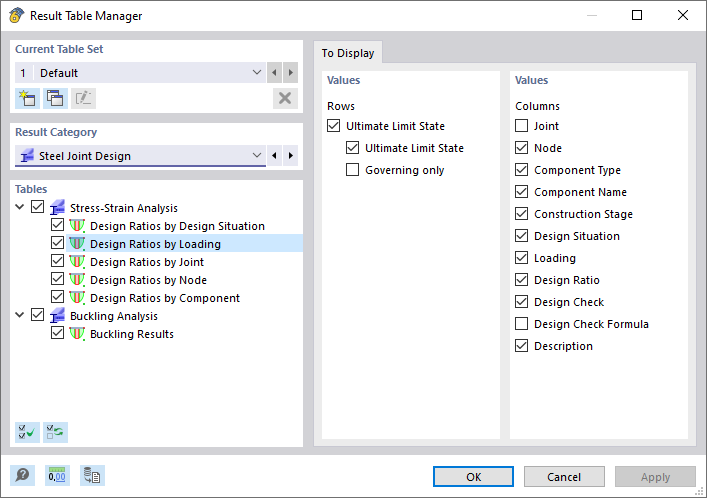The image size is (707, 498).
Task: Toggle the Governing only checkbox
Action: pos(352,170)
